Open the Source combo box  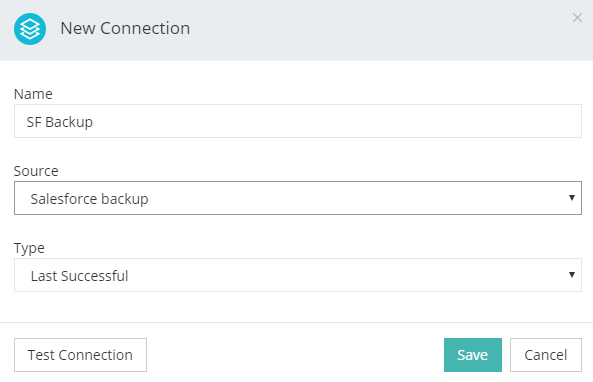[298, 198]
